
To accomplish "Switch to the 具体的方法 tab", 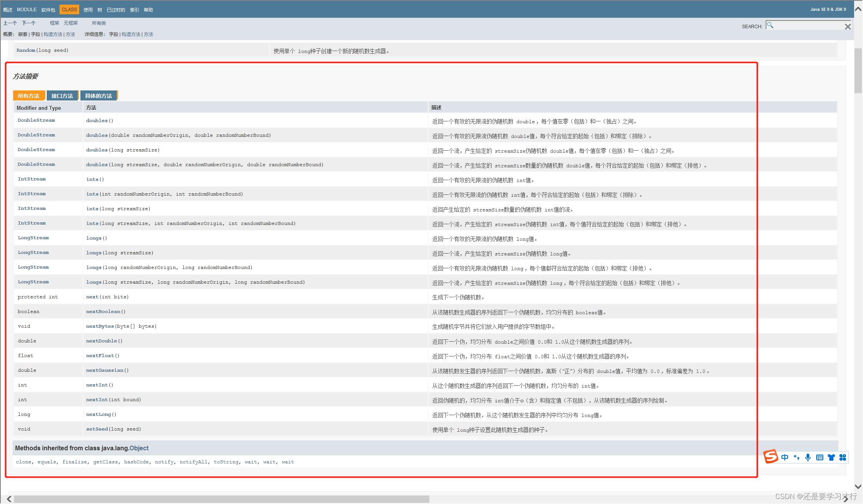I will [x=99, y=96].
